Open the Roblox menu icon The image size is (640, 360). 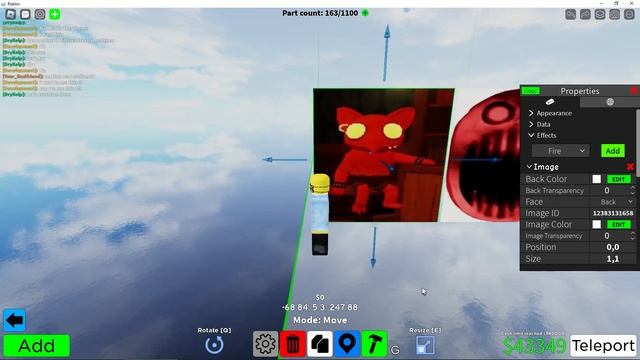click(x=11, y=14)
